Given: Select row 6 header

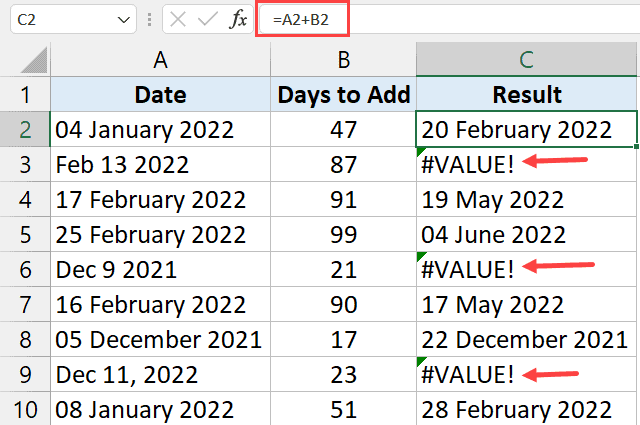Looking at the screenshot, I should (x=24, y=269).
